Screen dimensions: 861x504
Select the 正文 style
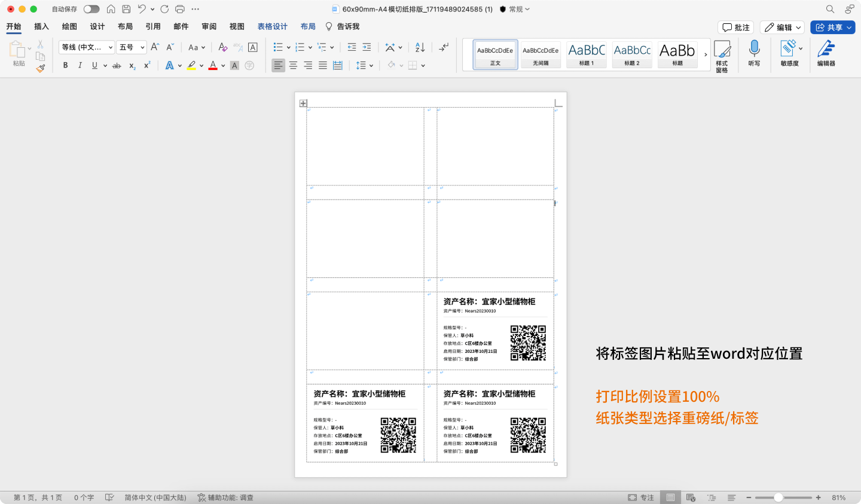click(x=495, y=54)
